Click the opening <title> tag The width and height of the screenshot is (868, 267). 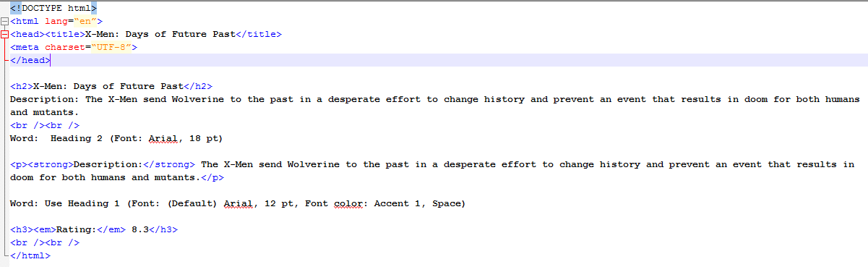pyautogui.click(x=65, y=34)
